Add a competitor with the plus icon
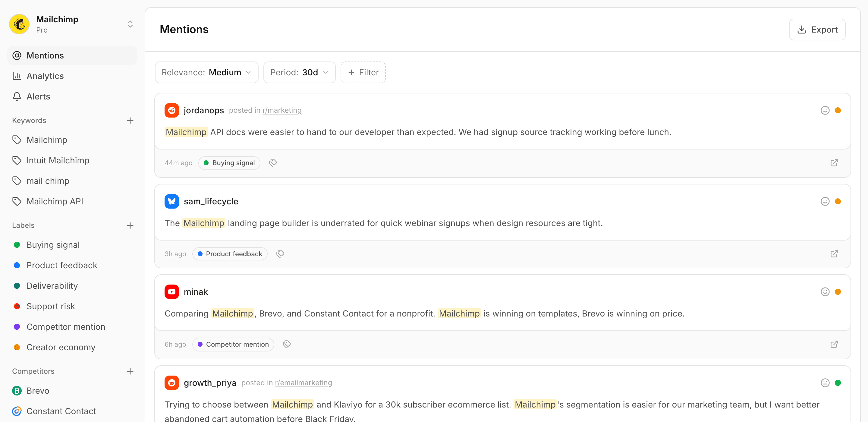868x422 pixels. [x=130, y=371]
